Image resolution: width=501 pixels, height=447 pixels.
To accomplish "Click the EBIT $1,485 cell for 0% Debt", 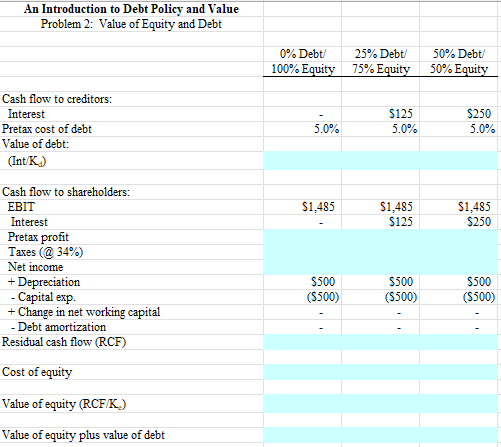I will 318,207.
